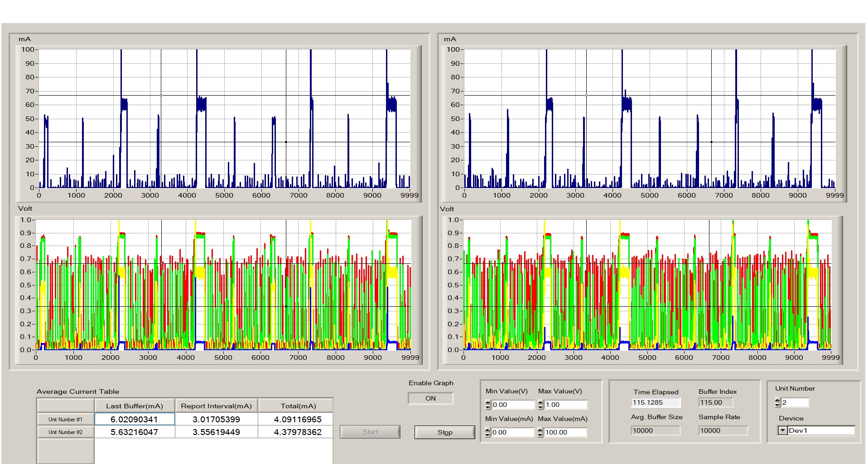Toggle the Enable Graph ON switch
The image size is (868, 464).
tap(430, 398)
